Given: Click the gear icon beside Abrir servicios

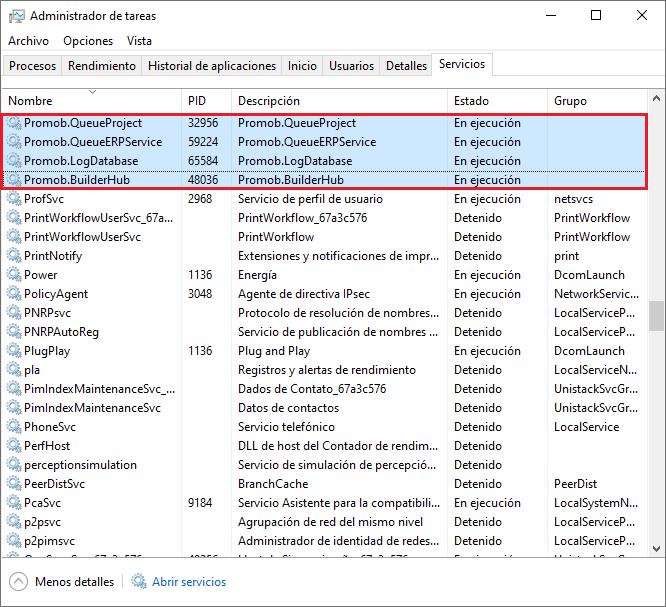Looking at the screenshot, I should click(x=138, y=582).
